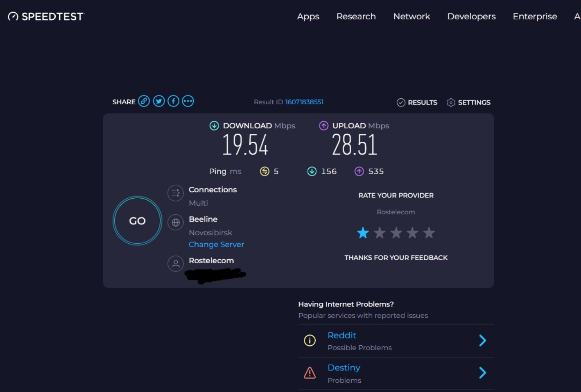Rate provider five stars
This screenshot has width=581, height=392.
pyautogui.click(x=429, y=233)
